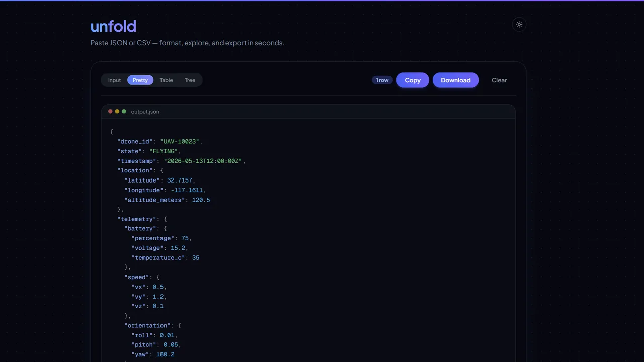Click the Copy button
Image resolution: width=644 pixels, height=362 pixels.
click(x=413, y=80)
